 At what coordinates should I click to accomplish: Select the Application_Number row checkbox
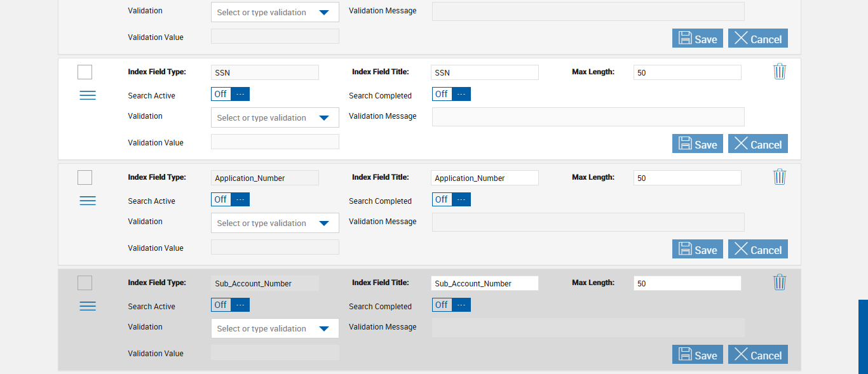coord(85,178)
